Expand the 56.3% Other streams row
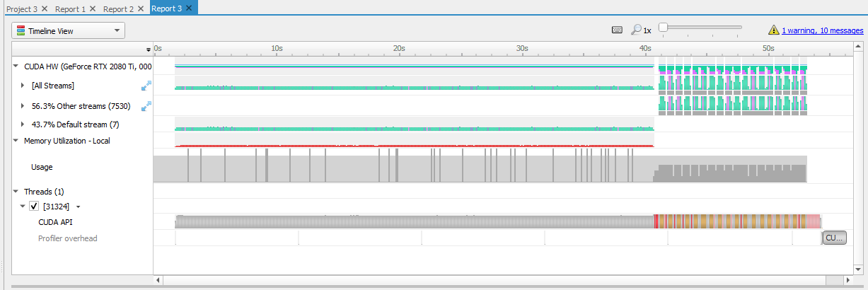Viewport: 868px width, 290px height. click(23, 106)
